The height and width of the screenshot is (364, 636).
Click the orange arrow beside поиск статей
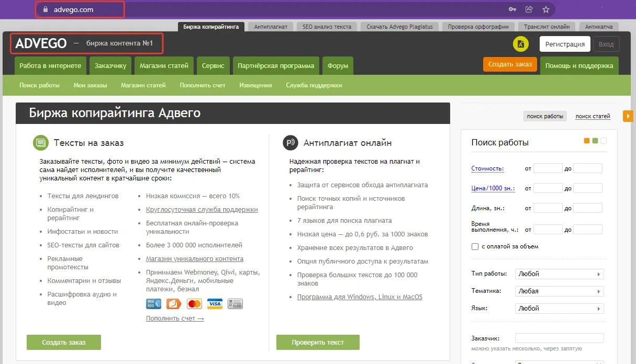click(628, 116)
